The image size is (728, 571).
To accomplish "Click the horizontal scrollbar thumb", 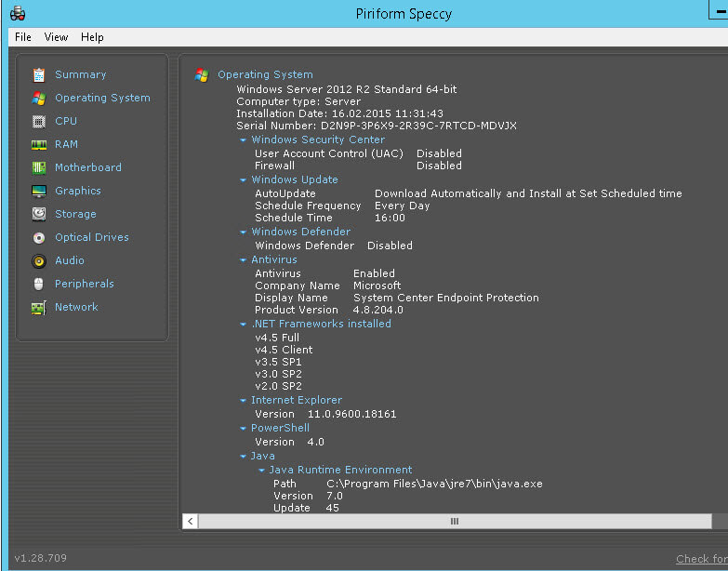I will (x=455, y=522).
